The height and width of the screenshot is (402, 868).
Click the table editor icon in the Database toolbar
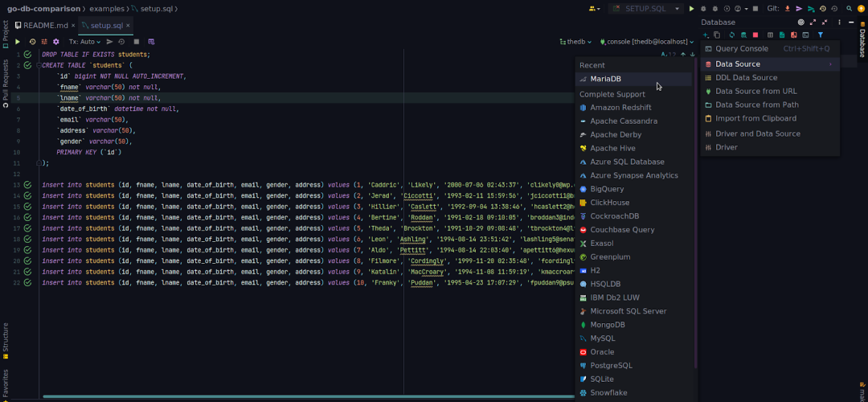pyautogui.click(x=770, y=35)
